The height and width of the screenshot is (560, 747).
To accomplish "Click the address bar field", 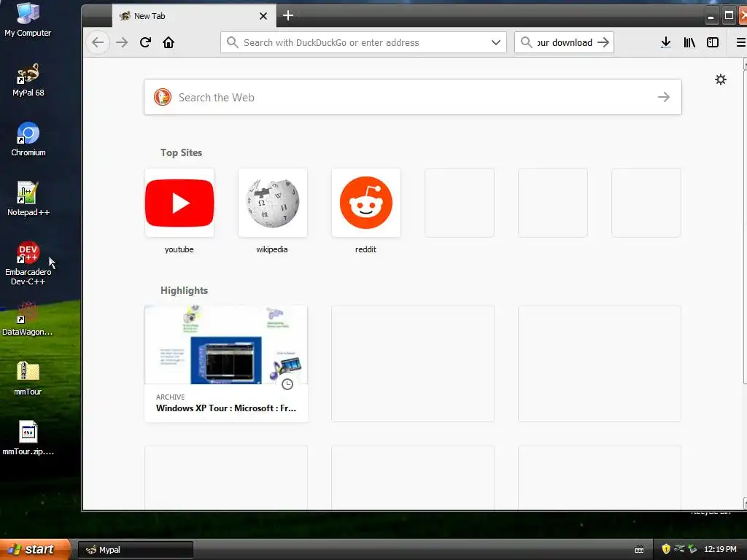I will (363, 42).
